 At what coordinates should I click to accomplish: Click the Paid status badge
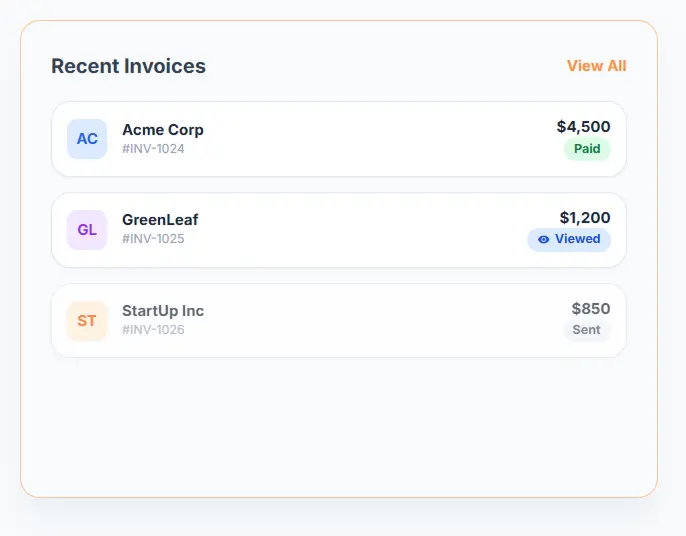click(587, 149)
